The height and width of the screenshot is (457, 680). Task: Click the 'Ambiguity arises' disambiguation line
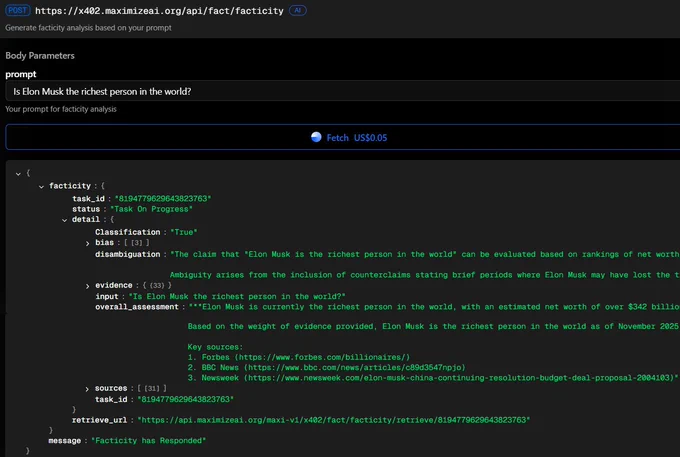tap(425, 275)
